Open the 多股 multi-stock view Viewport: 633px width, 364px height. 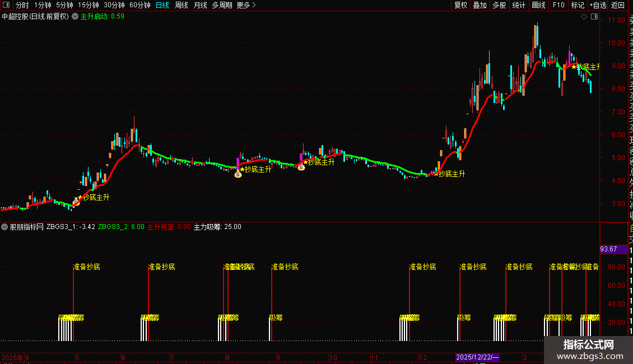tap(499, 5)
